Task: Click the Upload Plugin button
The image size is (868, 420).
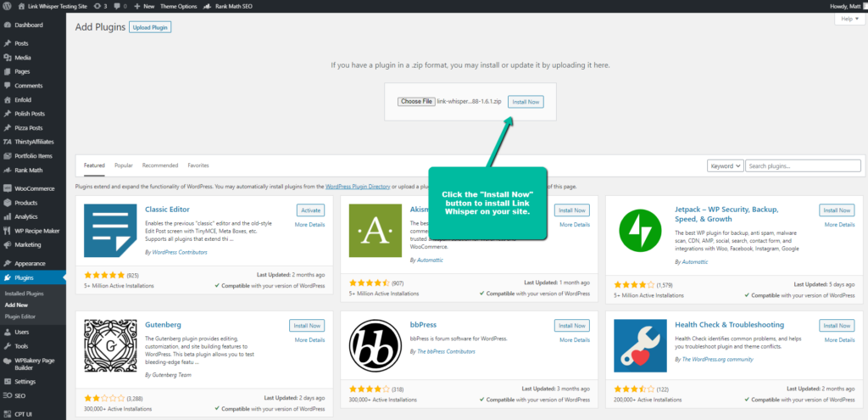Action: pyautogui.click(x=150, y=27)
